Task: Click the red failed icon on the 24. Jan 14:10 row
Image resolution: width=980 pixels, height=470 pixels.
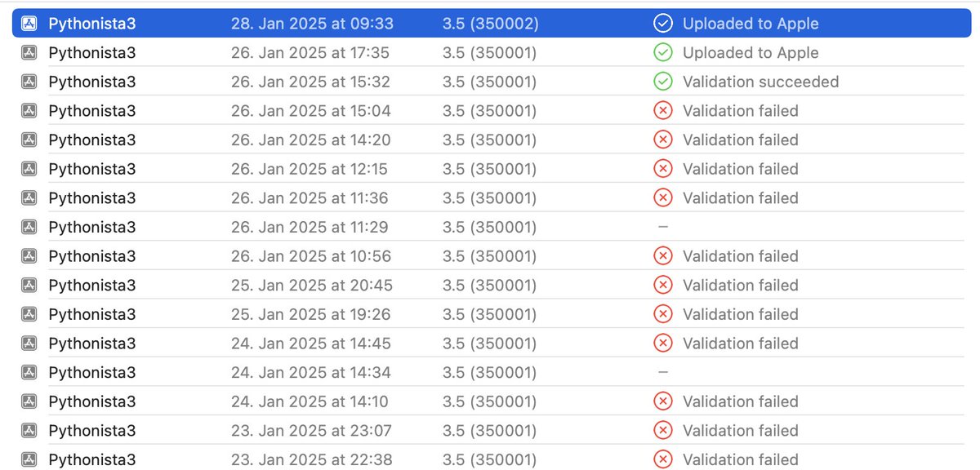Action: 663,401
